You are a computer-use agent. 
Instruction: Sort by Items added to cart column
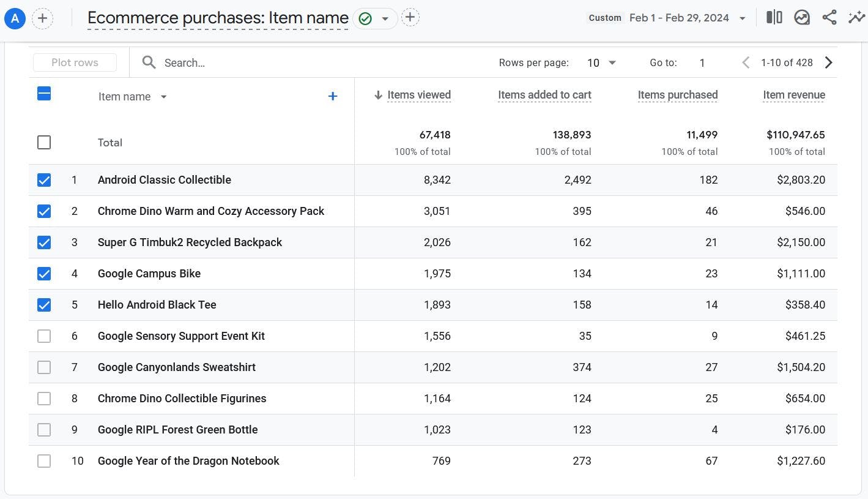click(x=544, y=95)
